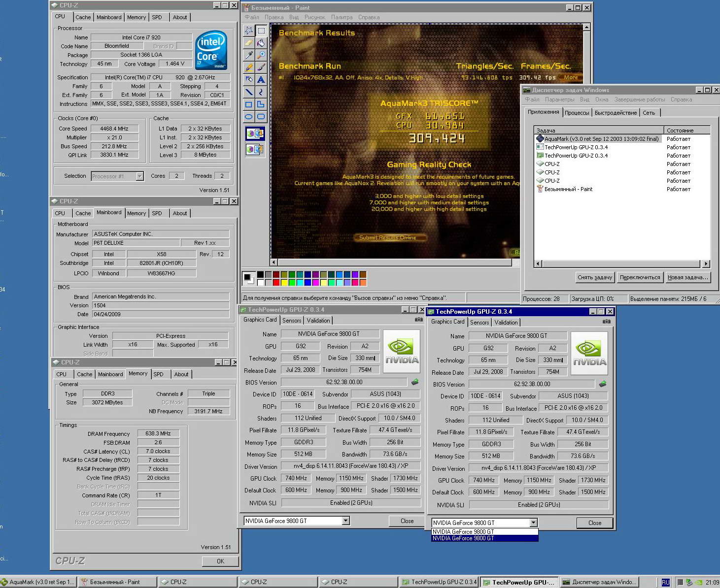The width and height of the screenshot is (720, 588).
Task: Choose the highlighted GeForce 9800 GT list entry
Action: pos(484,538)
